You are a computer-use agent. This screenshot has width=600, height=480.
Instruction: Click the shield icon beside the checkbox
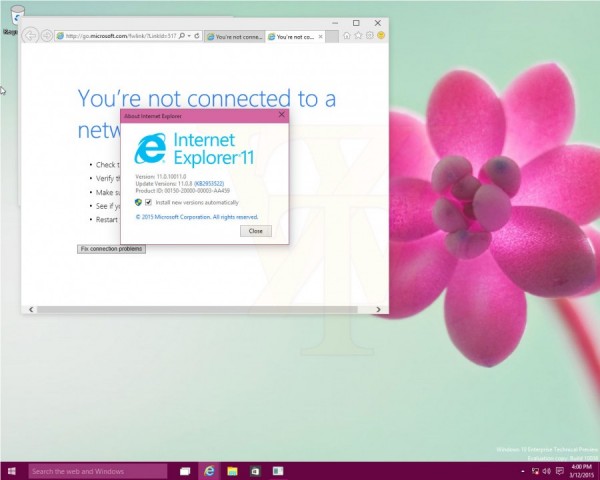point(139,202)
